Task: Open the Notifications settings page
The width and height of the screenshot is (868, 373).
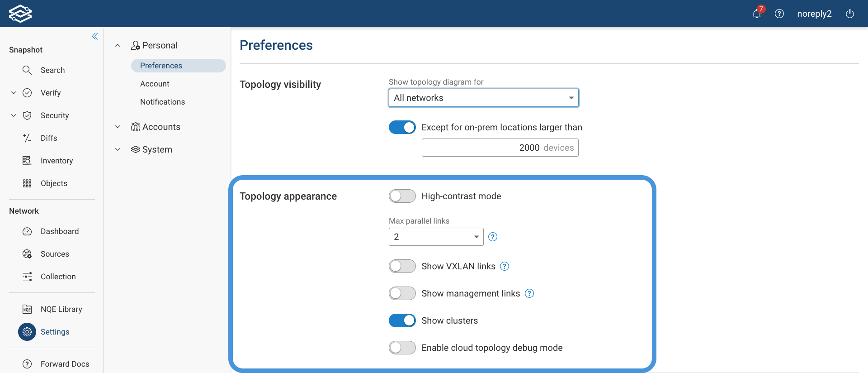Action: pyautogui.click(x=162, y=102)
